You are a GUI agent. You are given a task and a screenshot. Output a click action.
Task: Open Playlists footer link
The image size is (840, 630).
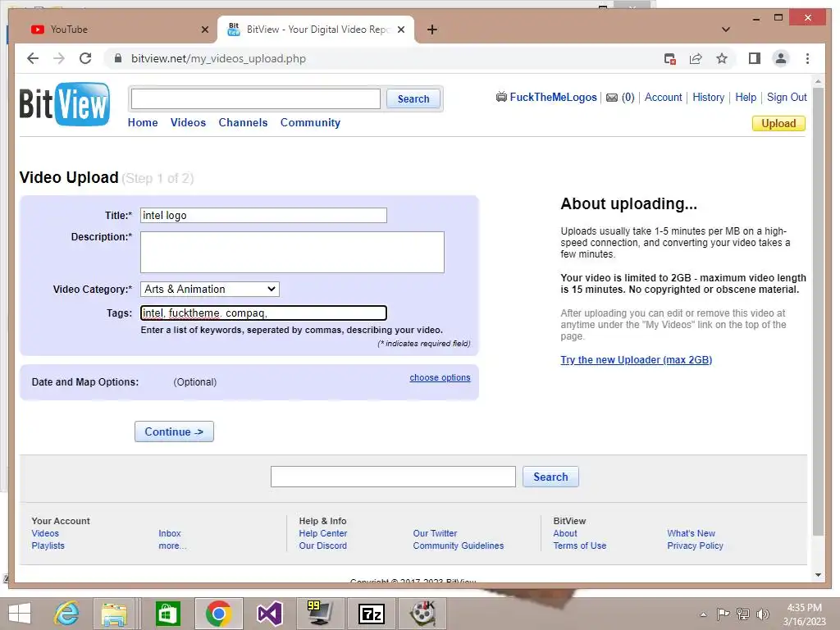48,546
